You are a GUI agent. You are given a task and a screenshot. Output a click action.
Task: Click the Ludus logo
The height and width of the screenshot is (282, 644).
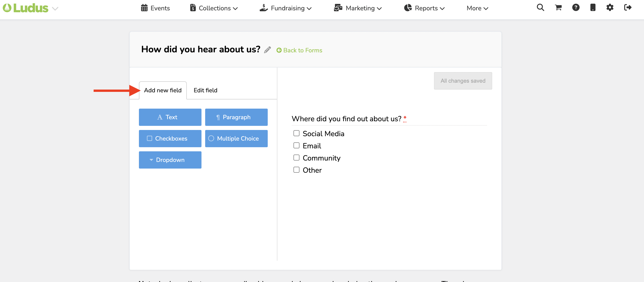tap(26, 8)
